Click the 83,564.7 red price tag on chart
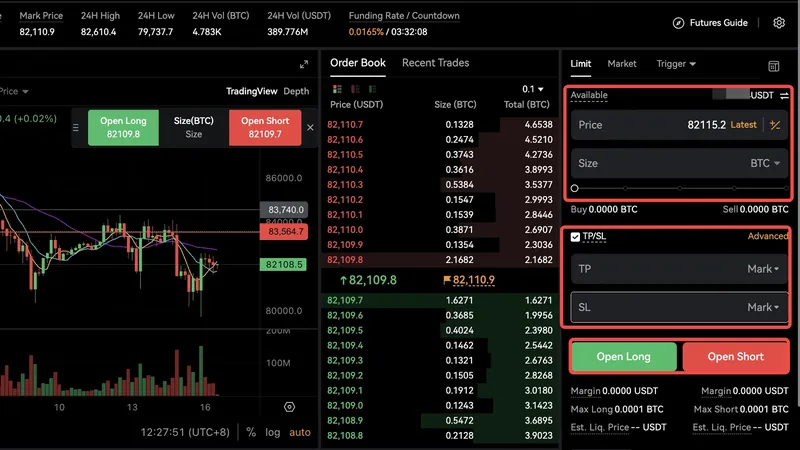 (284, 232)
